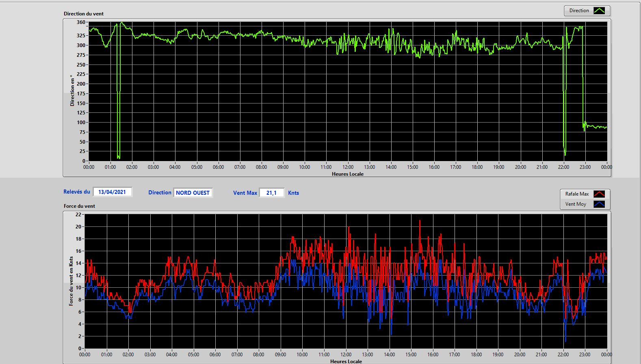Click the 'Direction du vent' chart title
Screen dimensions: 641x364
point(84,13)
